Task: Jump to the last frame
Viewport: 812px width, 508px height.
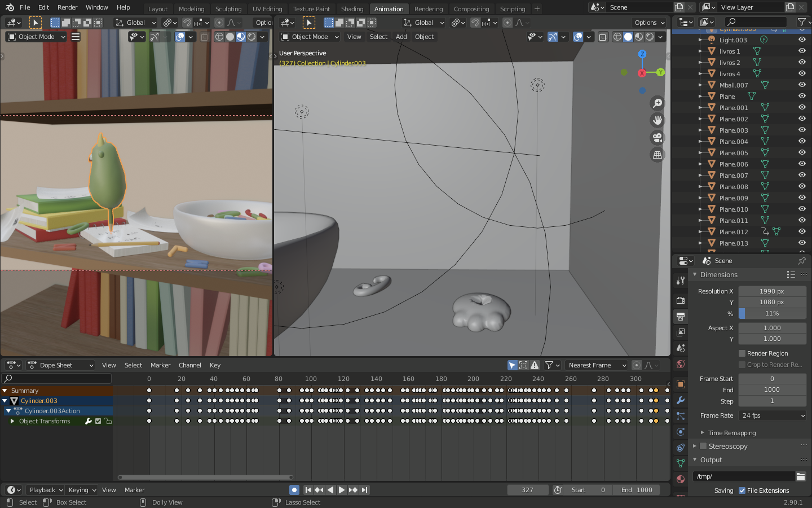Action: coord(364,490)
